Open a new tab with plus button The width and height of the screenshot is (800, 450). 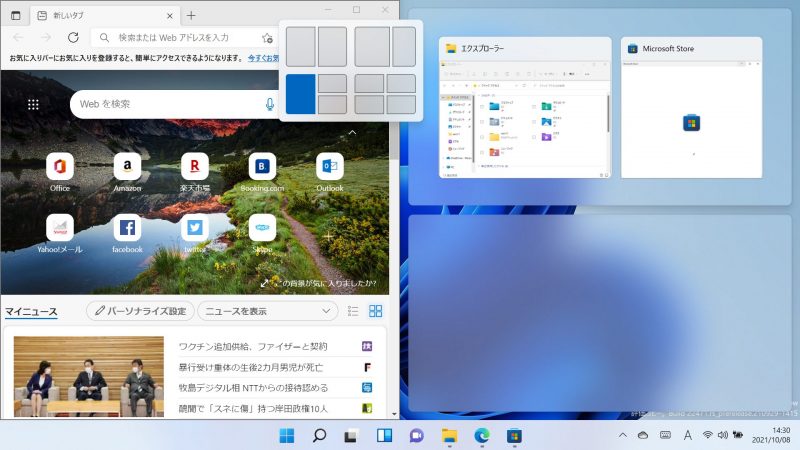click(191, 16)
